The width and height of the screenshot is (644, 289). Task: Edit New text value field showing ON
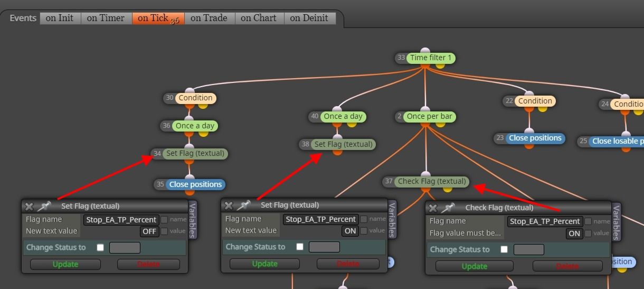pos(350,230)
